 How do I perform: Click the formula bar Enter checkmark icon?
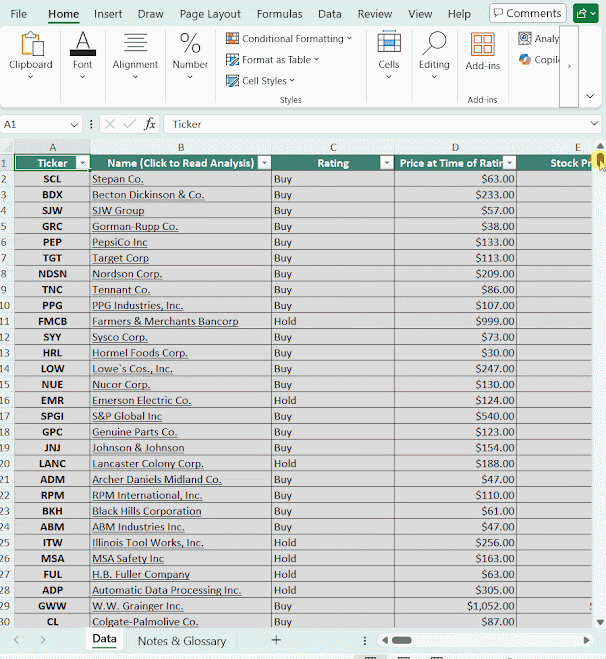click(x=130, y=124)
